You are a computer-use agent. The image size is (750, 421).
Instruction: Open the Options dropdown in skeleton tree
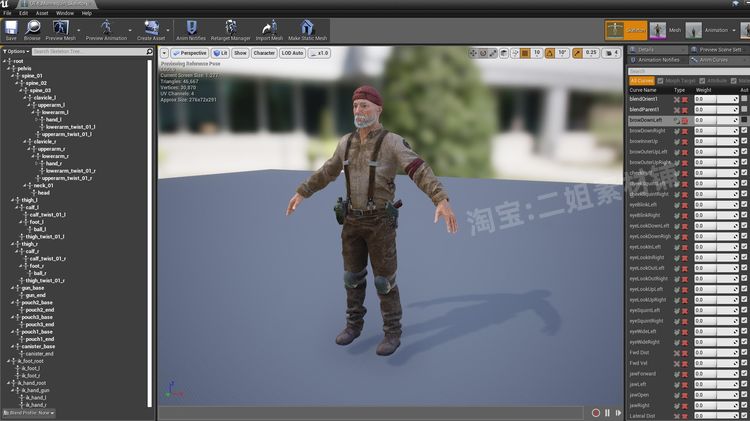pyautogui.click(x=16, y=51)
